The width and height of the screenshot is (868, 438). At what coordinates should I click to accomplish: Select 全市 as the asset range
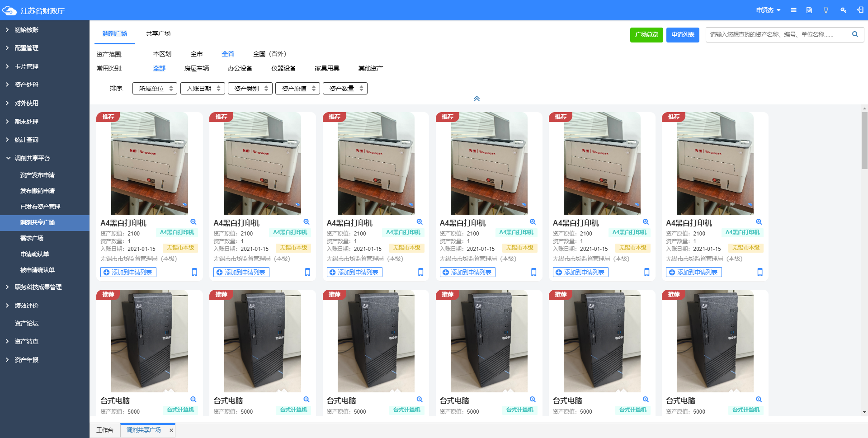tap(196, 54)
